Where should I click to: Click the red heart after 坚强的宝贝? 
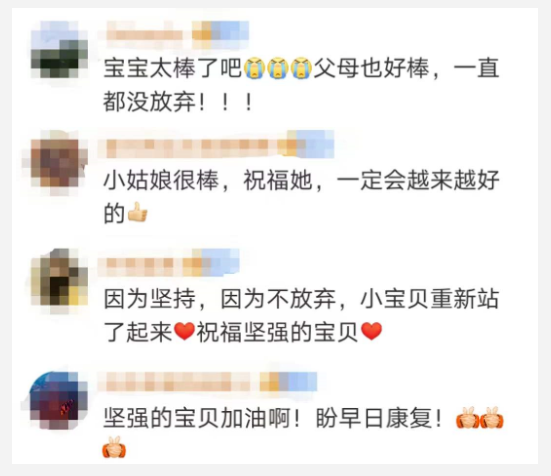tap(371, 331)
